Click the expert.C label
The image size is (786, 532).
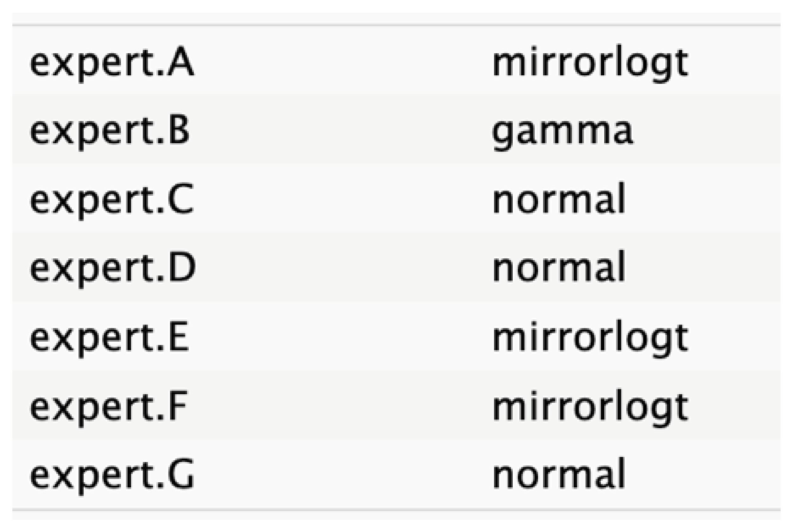[x=111, y=200]
